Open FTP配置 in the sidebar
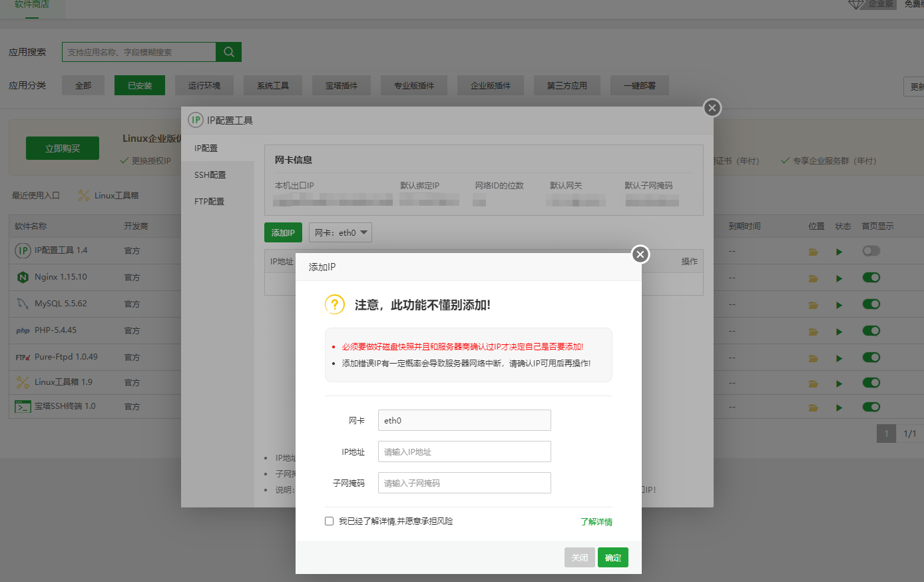 point(209,202)
